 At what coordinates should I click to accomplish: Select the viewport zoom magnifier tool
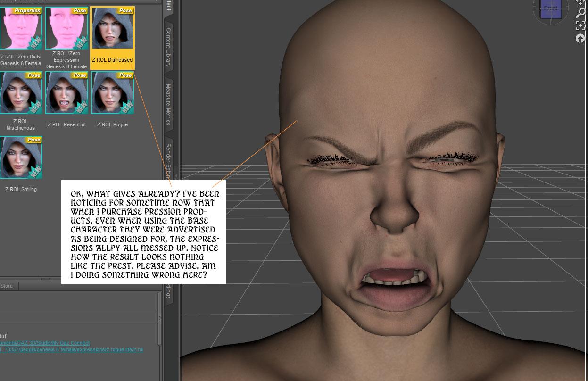[x=580, y=12]
